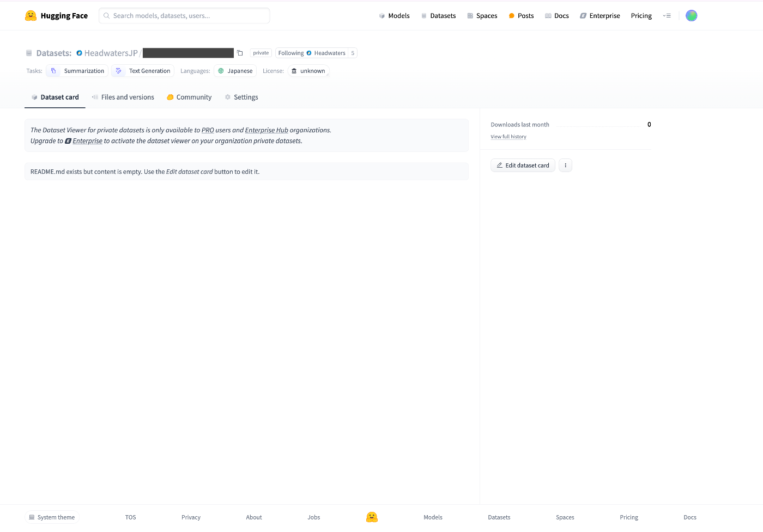Screen dimensions: 763x532
Task: Open the System theme selector
Action: tap(52, 517)
